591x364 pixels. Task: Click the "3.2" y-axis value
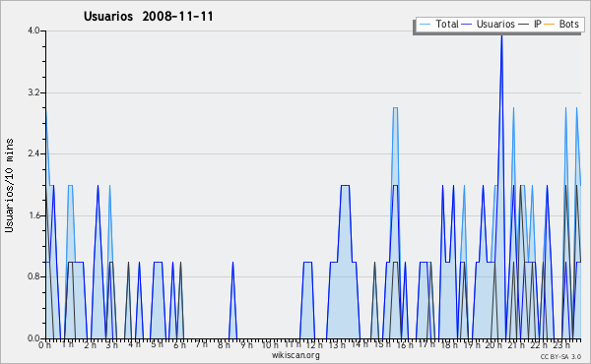33,92
